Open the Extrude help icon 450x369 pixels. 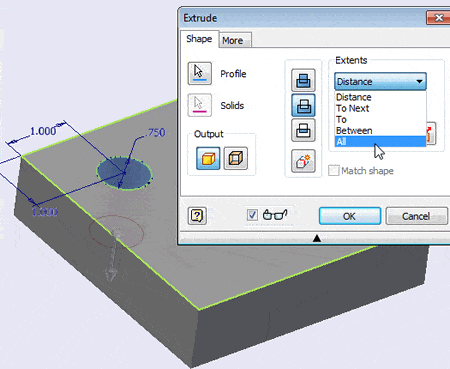click(197, 216)
